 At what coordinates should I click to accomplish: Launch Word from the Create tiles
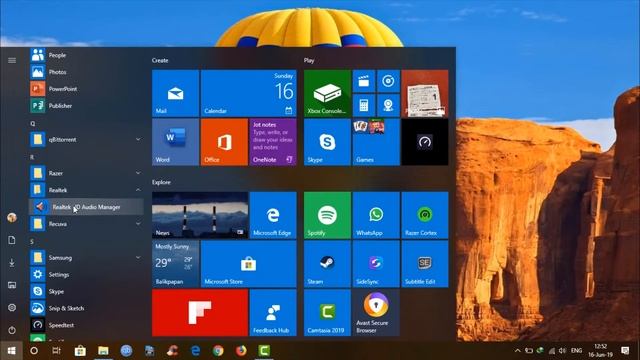coord(176,142)
